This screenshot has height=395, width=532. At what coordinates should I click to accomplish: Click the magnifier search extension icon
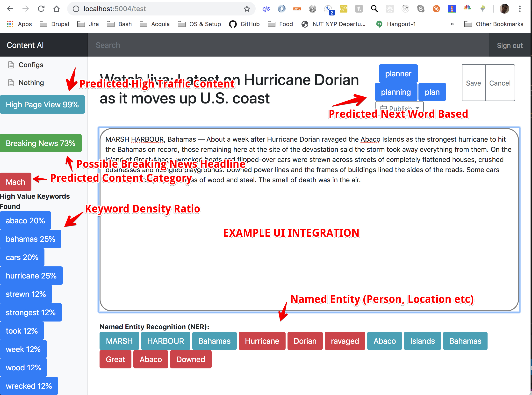click(374, 9)
